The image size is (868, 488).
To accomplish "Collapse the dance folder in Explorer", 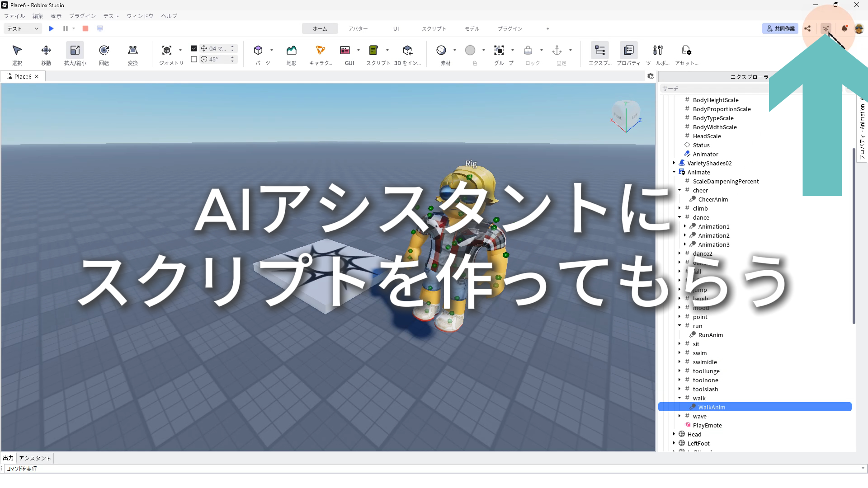I will 679,217.
